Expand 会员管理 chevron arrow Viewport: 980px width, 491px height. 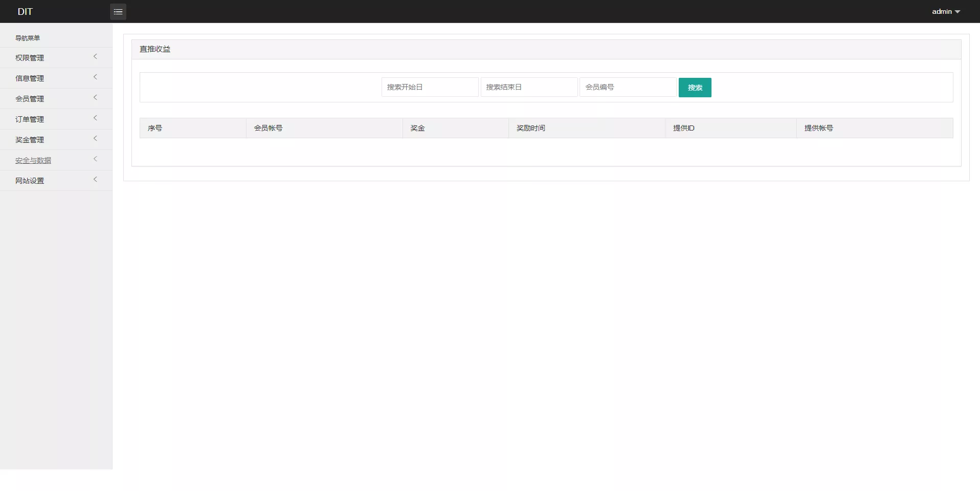point(95,98)
